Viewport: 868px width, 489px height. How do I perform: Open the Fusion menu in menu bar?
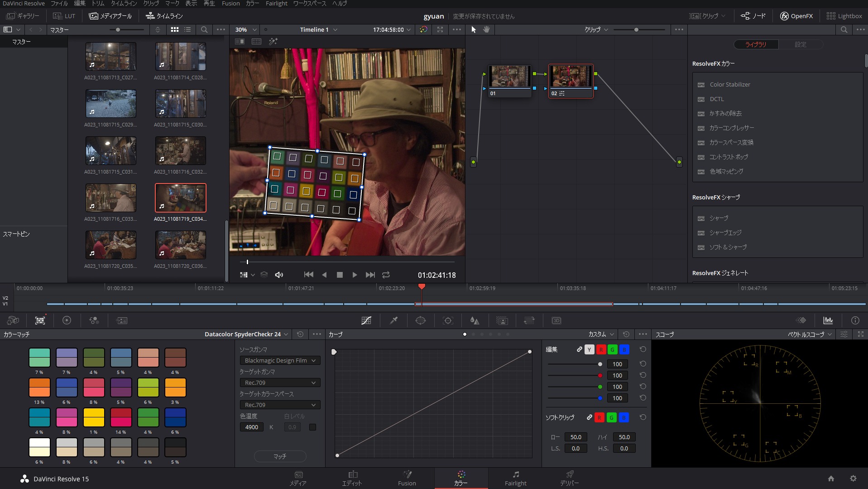pos(230,4)
